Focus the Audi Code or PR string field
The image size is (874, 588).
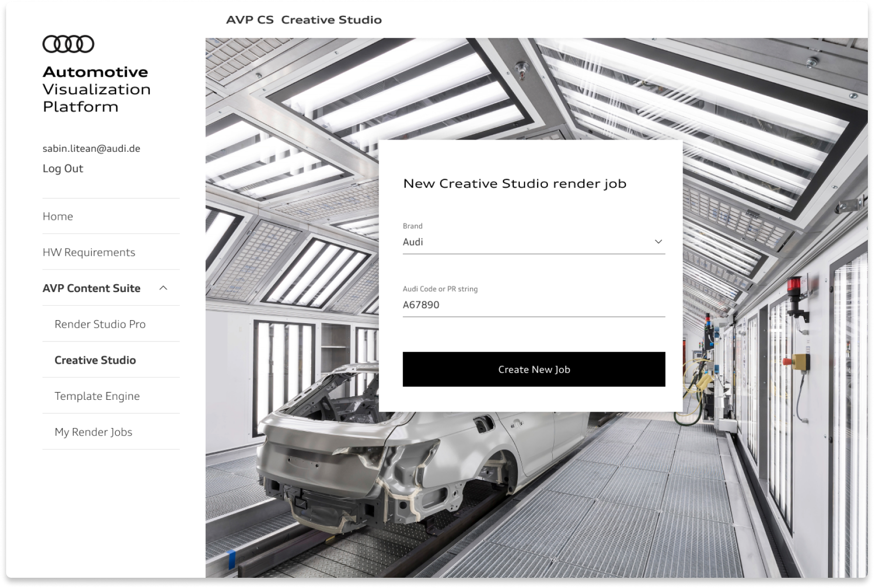tap(534, 305)
